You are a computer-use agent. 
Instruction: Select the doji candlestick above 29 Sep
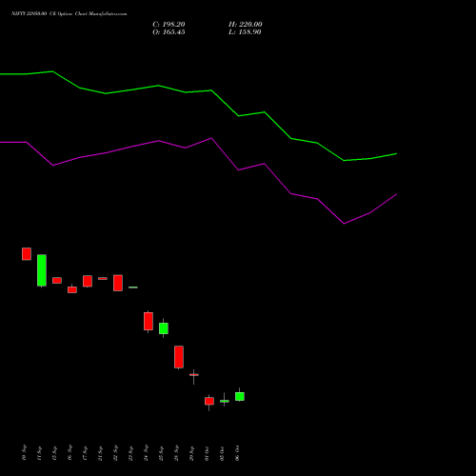194,375
